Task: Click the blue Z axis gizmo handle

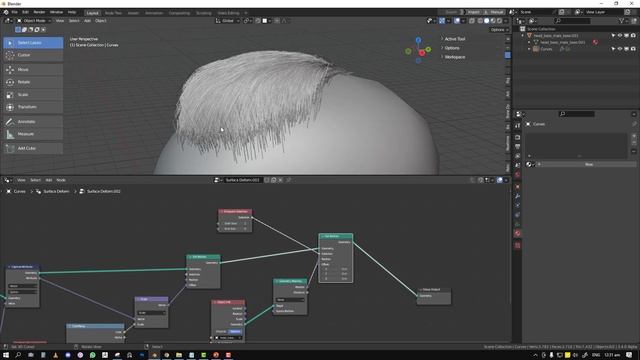Action: [x=418, y=40]
